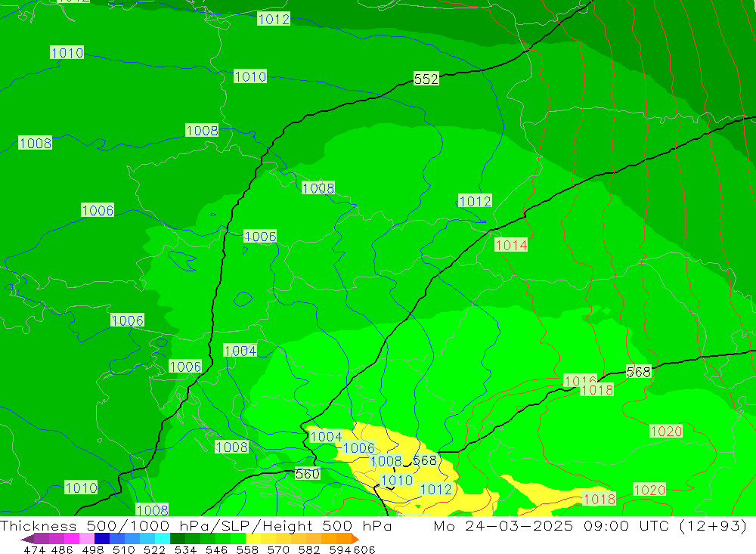Click the light pink legend swatch above 498

pos(87,539)
